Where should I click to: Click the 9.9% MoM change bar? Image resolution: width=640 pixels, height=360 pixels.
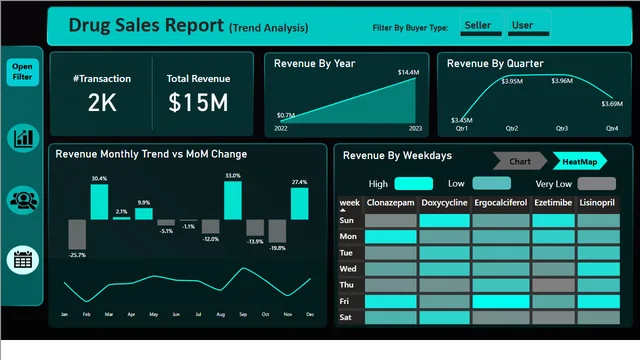pyautogui.click(x=144, y=214)
